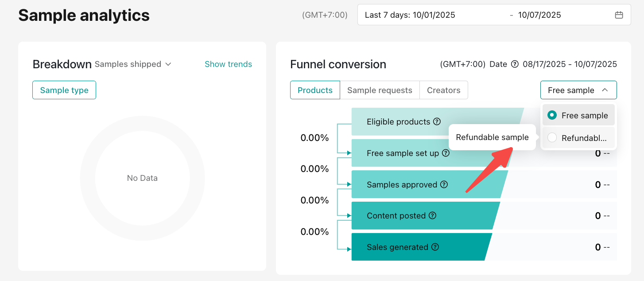Open the Last 7 days date picker

pos(410,15)
